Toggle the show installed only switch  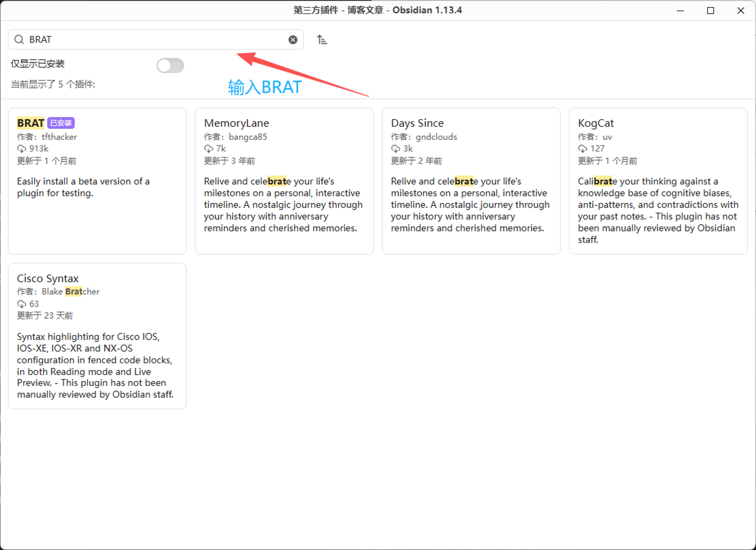[170, 66]
